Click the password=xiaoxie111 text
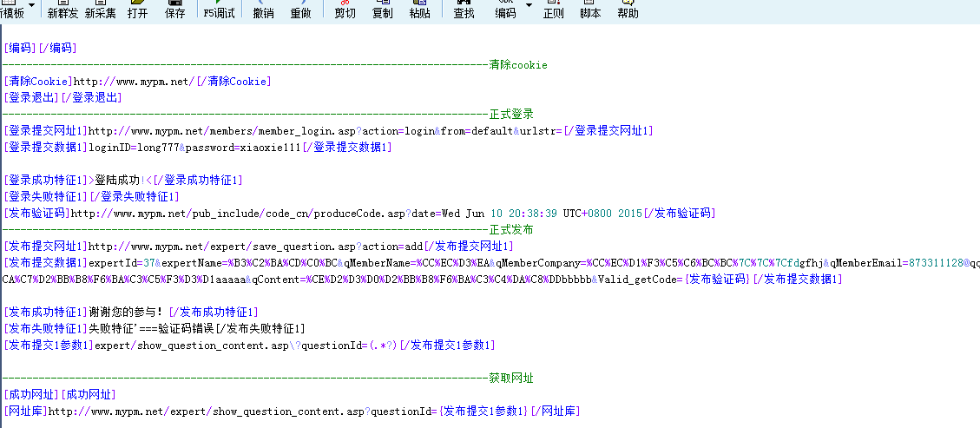This screenshot has width=980, height=428. (x=243, y=148)
